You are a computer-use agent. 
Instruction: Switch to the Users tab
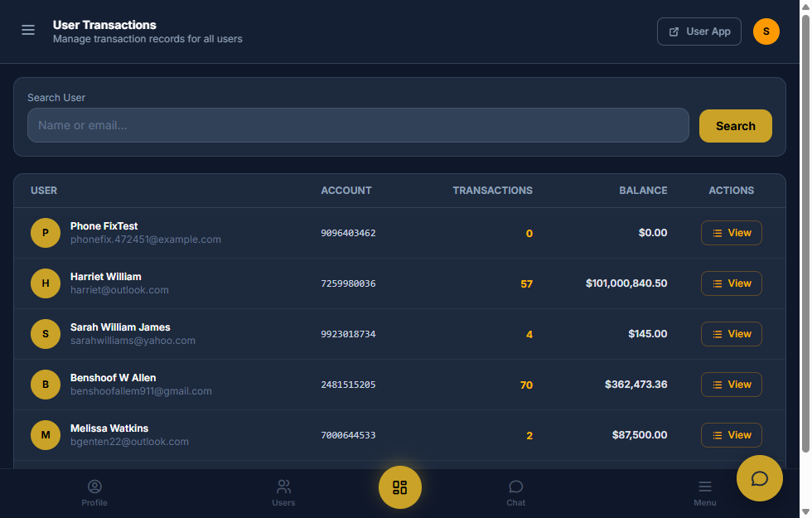pyautogui.click(x=283, y=493)
